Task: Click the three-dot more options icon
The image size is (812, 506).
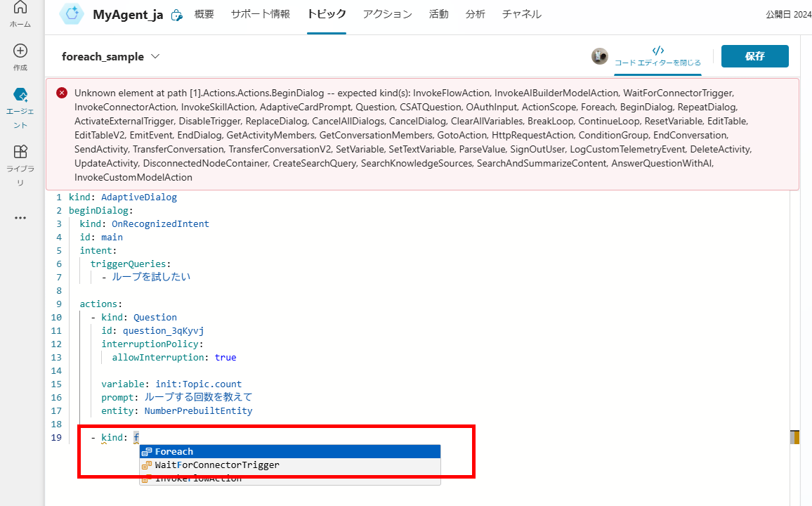Action: 20,218
